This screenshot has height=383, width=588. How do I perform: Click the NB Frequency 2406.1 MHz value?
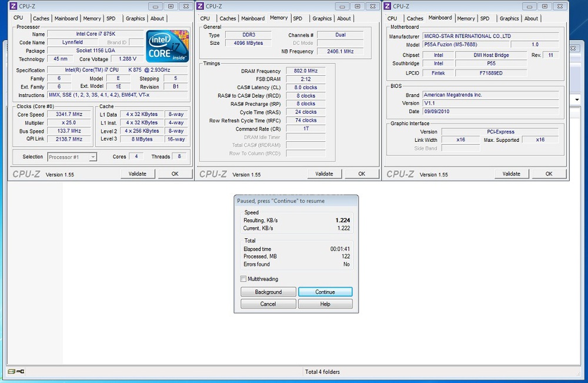tap(340, 51)
